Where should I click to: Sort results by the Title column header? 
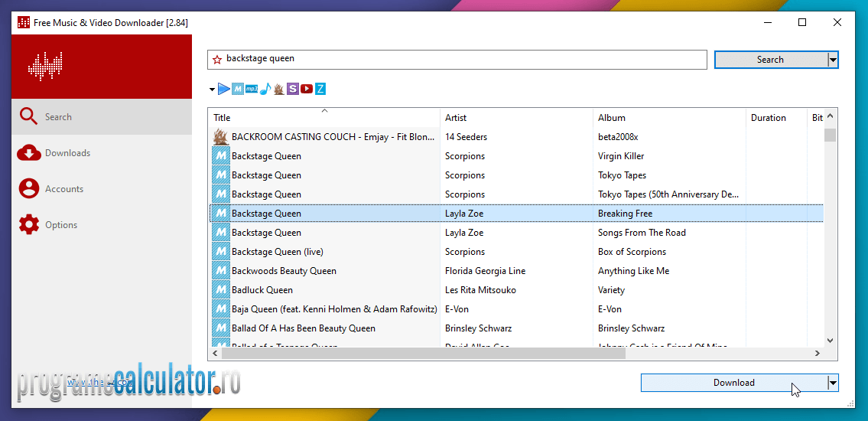coord(325,117)
